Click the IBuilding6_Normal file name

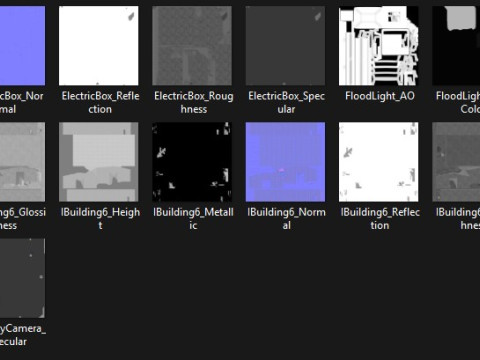point(286,219)
